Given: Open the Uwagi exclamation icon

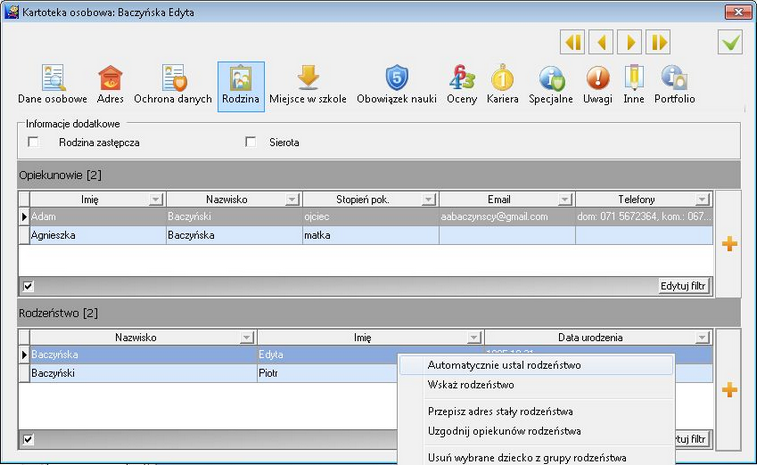Looking at the screenshot, I should (x=598, y=78).
